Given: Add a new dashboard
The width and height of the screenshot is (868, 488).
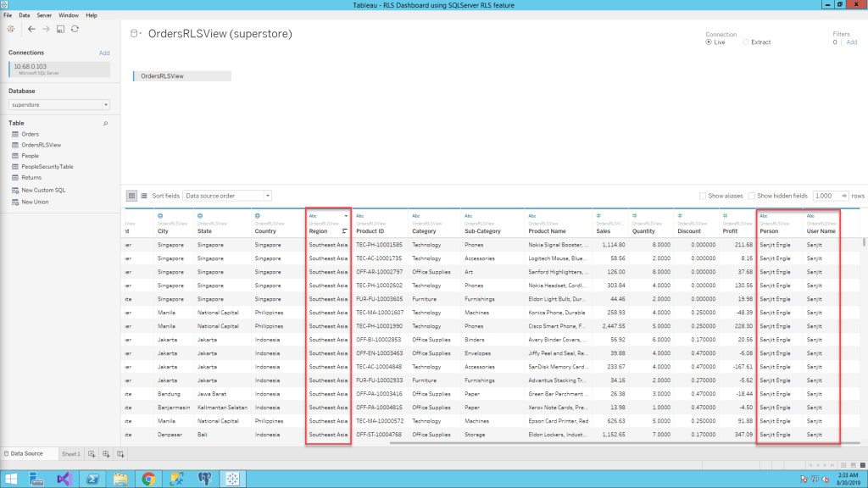Looking at the screenshot, I should (x=106, y=454).
